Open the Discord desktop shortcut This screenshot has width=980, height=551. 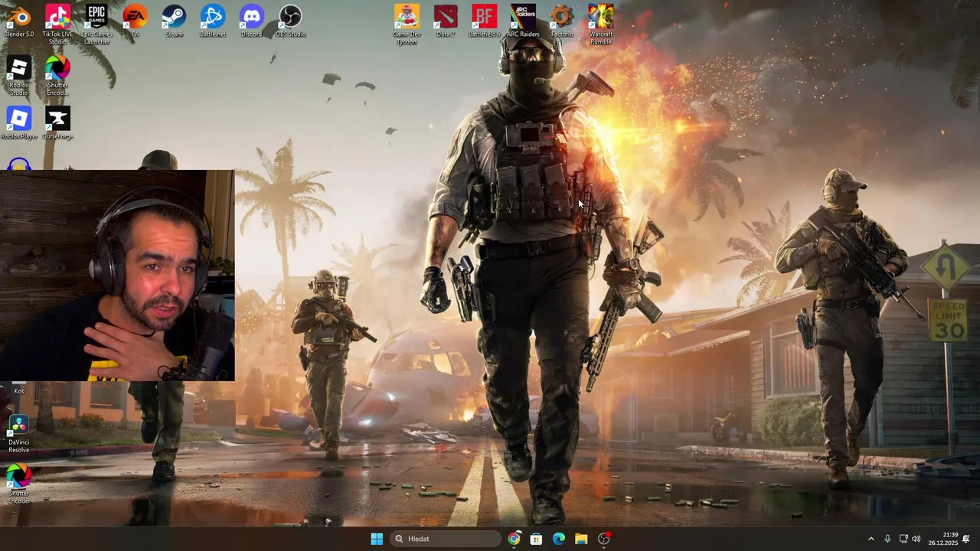(x=251, y=21)
